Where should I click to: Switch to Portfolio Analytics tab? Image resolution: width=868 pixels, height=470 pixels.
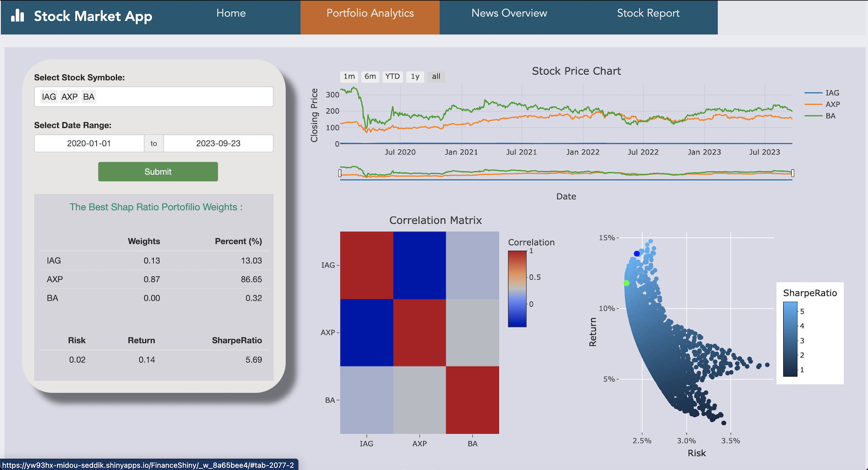[370, 13]
